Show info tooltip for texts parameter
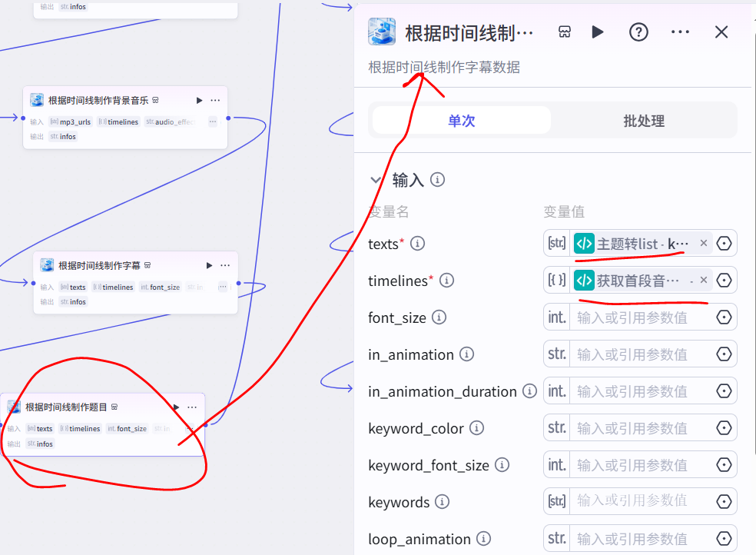Viewport: 756px width, 555px height. 417,244
